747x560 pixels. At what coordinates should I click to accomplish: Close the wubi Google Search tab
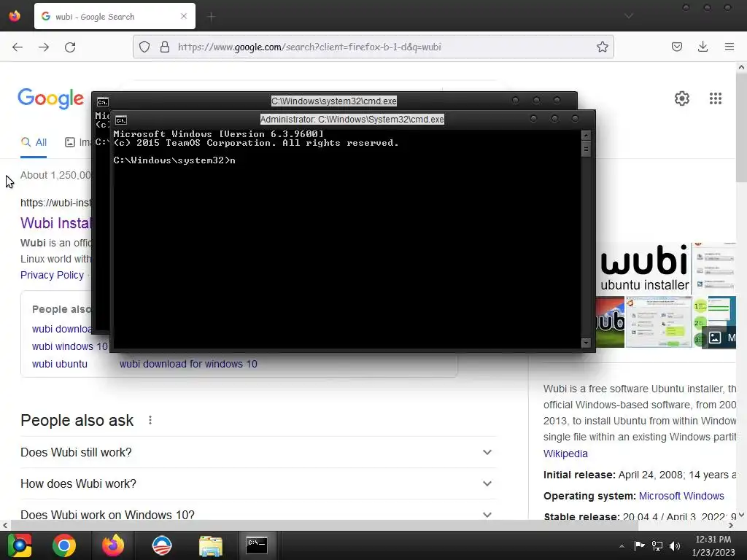click(x=184, y=16)
